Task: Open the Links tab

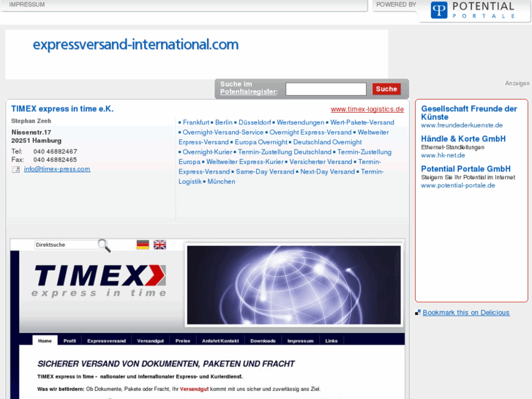Action: [331, 341]
